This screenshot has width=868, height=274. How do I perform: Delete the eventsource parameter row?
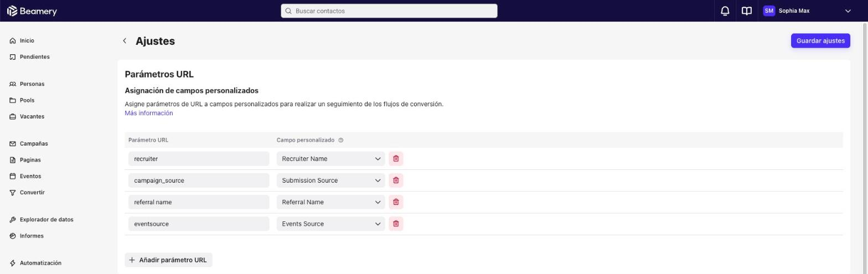tap(396, 224)
